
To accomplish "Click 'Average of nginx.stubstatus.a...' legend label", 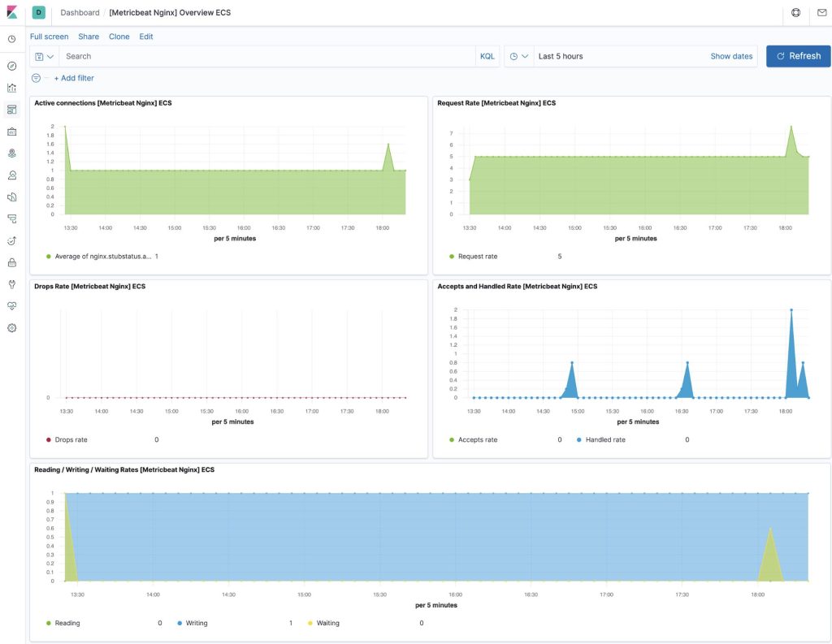I will click(x=103, y=257).
